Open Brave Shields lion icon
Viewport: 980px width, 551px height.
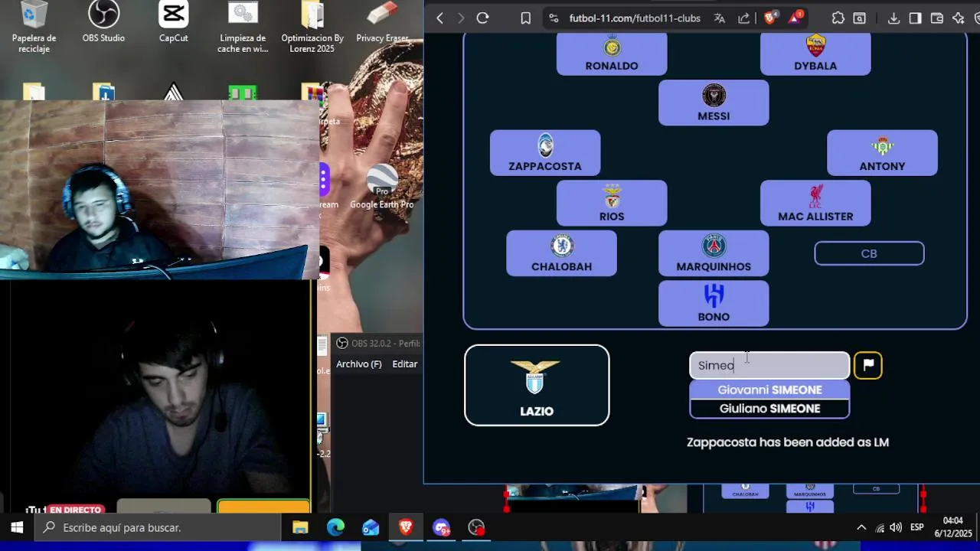click(x=770, y=18)
